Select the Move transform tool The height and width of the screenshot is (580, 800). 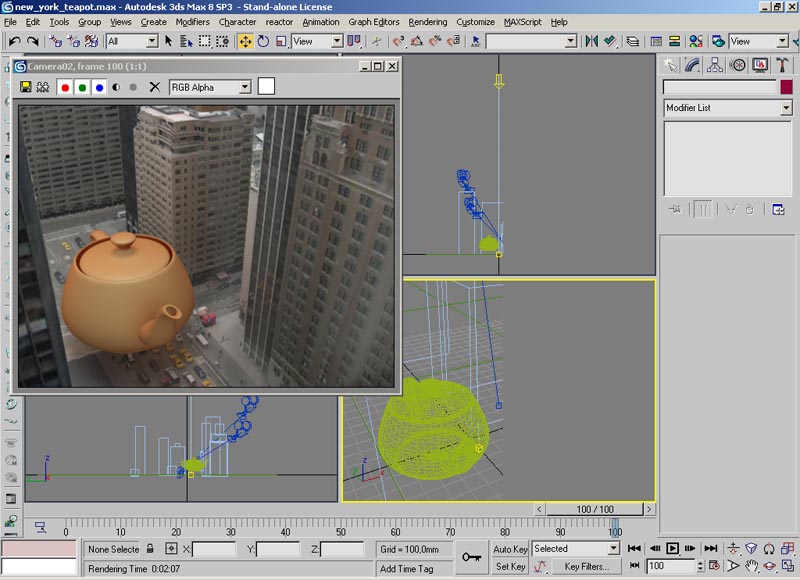click(x=245, y=41)
